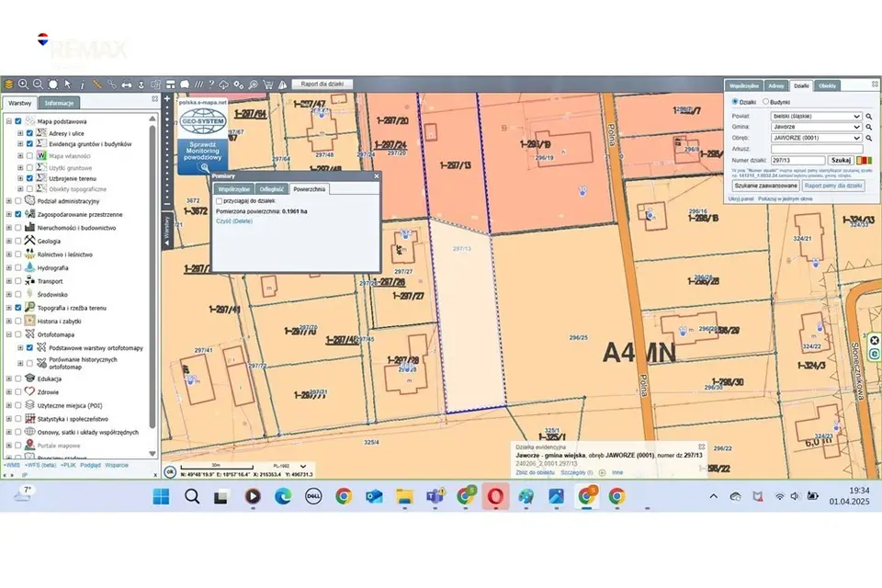Screen dimensions: 882x588
Task: Open Opera browser from the taskbar
Action: pos(495,496)
